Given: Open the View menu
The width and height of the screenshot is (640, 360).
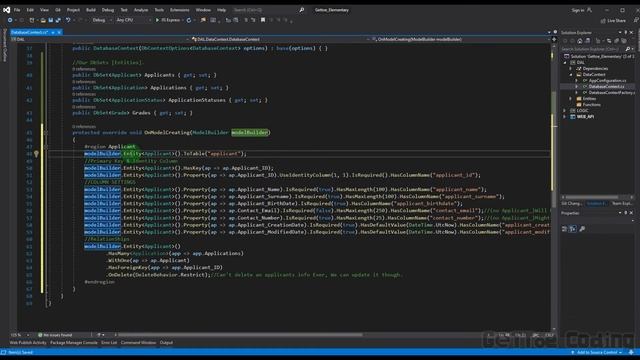Looking at the screenshot, I should tap(44, 10).
